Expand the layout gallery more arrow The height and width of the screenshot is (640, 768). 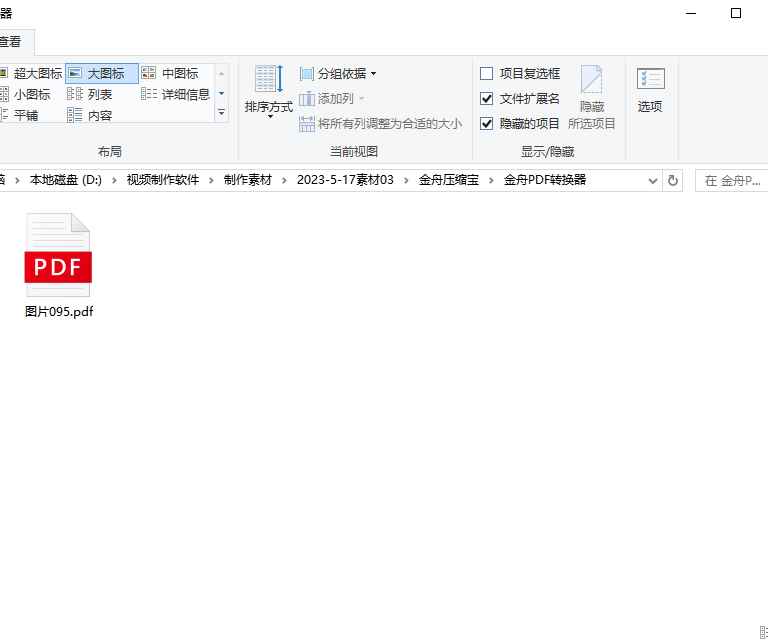pos(221,113)
